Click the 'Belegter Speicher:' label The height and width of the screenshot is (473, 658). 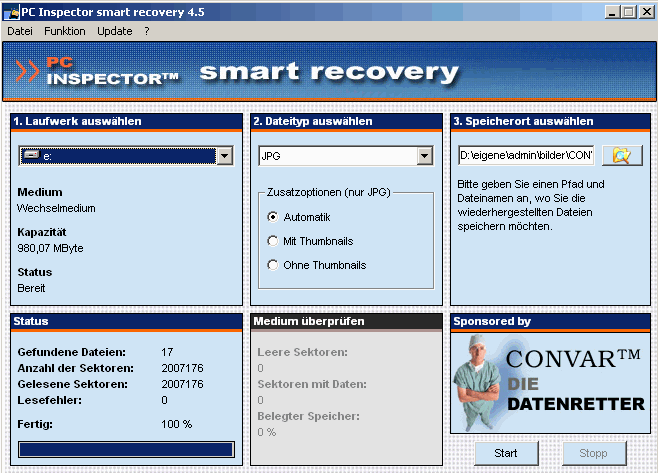point(308,416)
